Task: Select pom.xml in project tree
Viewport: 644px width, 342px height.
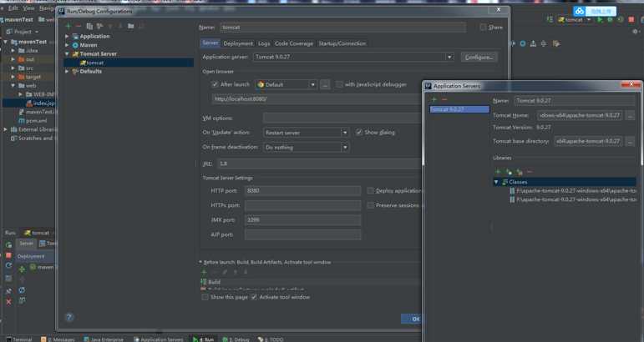Action: (x=33, y=121)
